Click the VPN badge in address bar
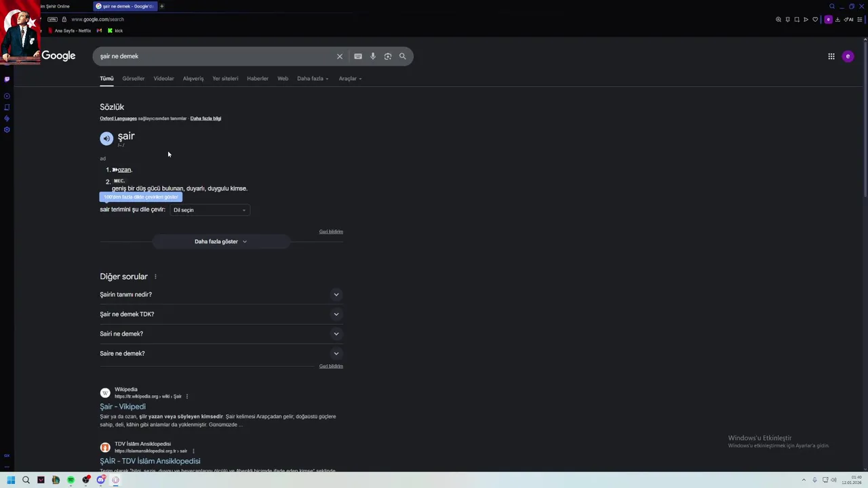 pyautogui.click(x=52, y=20)
